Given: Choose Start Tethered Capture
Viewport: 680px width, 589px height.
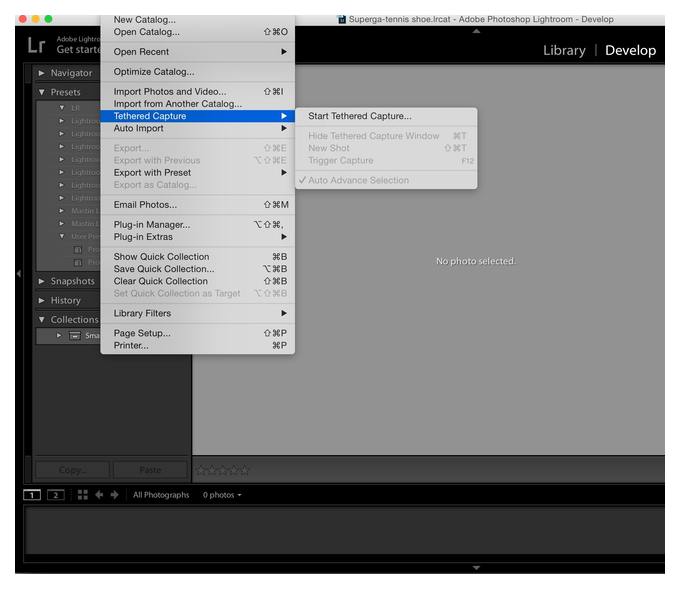Looking at the screenshot, I should click(386, 116).
